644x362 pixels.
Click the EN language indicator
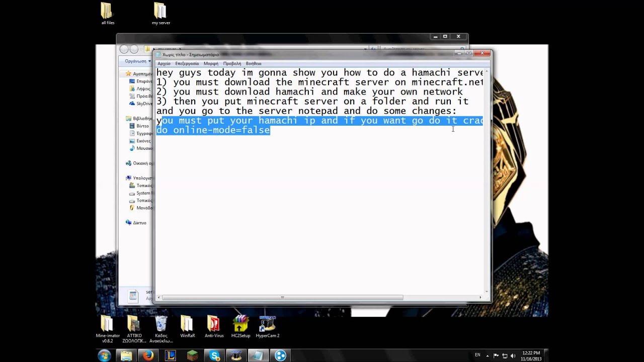click(477, 355)
